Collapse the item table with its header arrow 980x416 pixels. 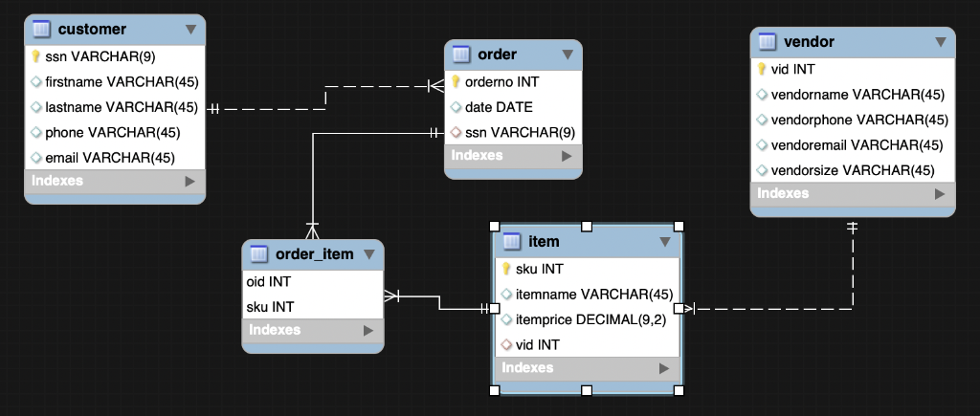tap(665, 242)
